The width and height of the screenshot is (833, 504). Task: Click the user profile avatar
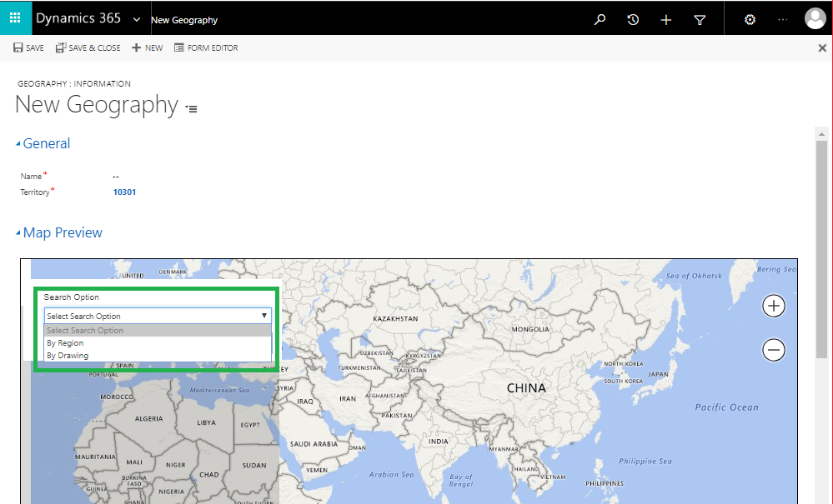click(x=815, y=18)
